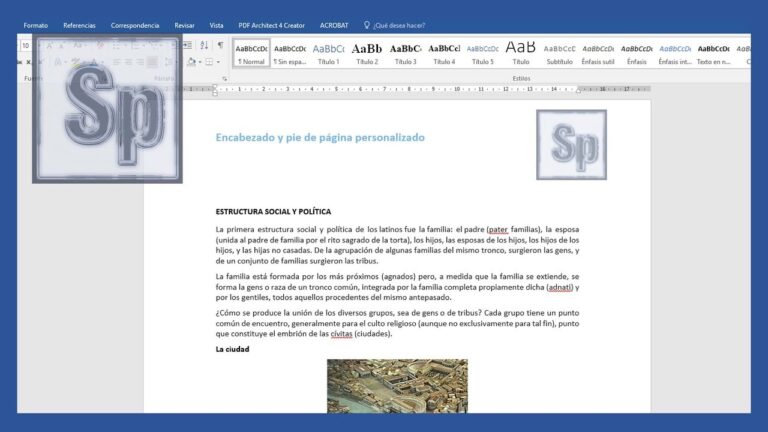Open the PDF Architect 4 Creator tab

pos(271,25)
